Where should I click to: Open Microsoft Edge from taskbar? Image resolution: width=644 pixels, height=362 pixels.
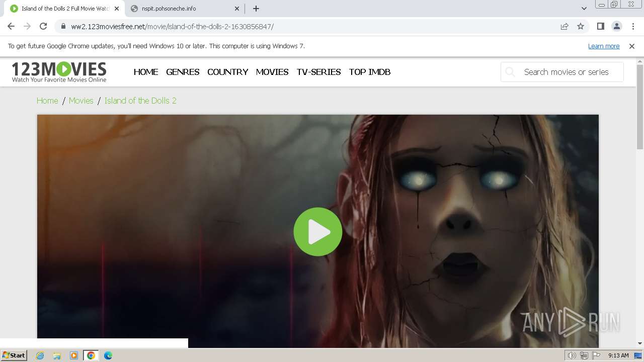click(x=108, y=355)
